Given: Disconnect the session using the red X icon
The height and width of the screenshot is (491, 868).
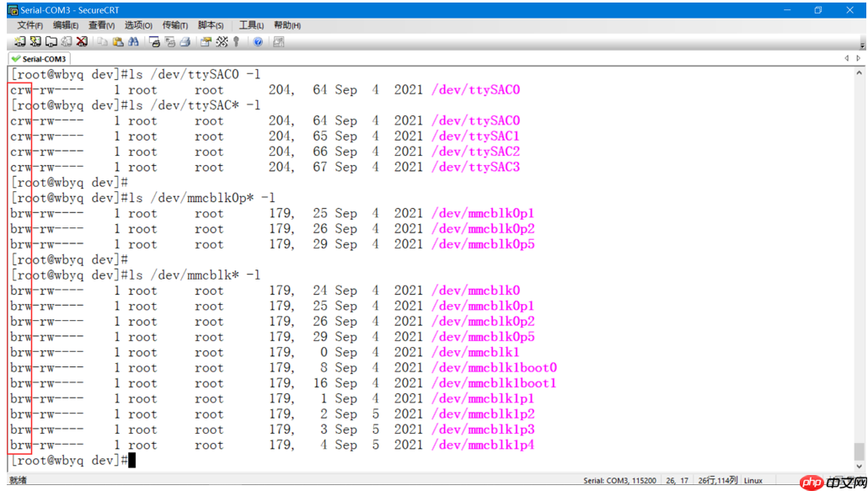Looking at the screenshot, I should (82, 41).
